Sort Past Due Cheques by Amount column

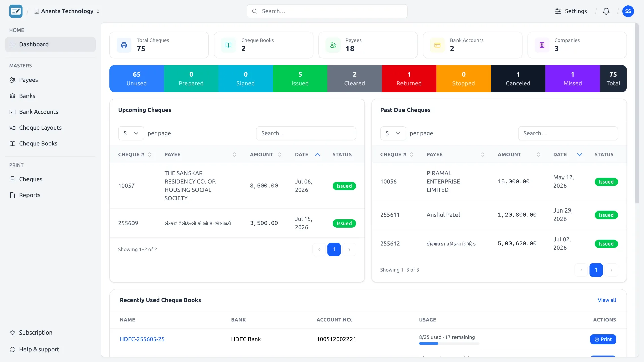tap(538, 155)
